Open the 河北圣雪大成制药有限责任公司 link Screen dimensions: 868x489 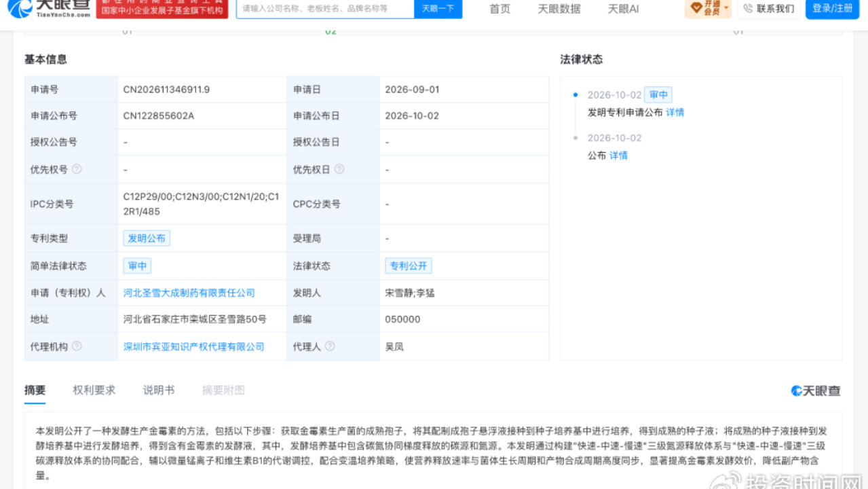tap(189, 293)
